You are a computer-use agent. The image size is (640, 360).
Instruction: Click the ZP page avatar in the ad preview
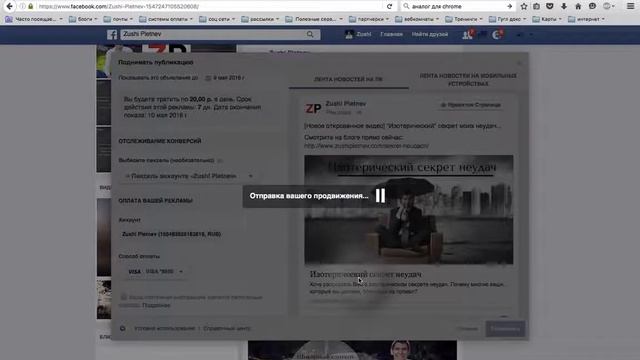click(x=313, y=108)
